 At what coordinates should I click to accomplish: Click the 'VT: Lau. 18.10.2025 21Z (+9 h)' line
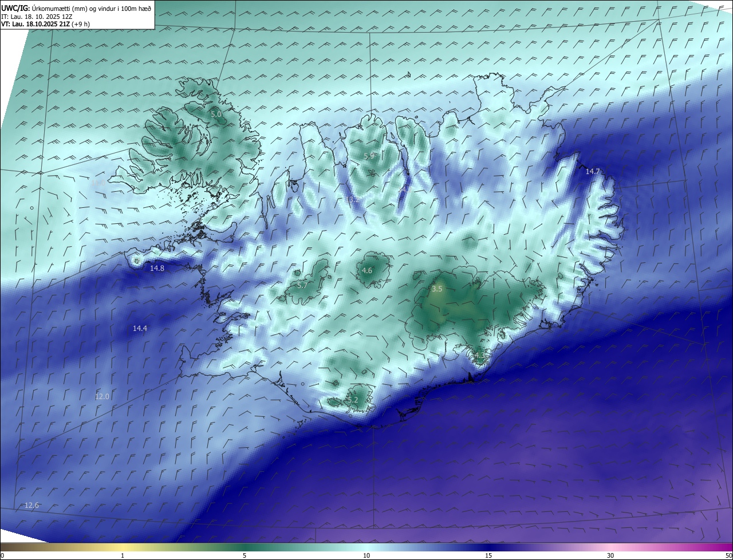point(45,24)
